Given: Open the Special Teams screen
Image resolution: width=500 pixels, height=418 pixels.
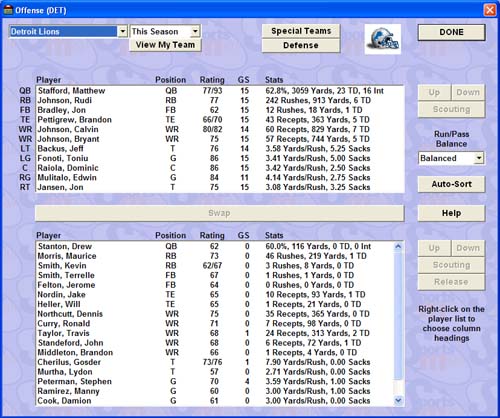Looking at the screenshot, I should pyautogui.click(x=301, y=31).
